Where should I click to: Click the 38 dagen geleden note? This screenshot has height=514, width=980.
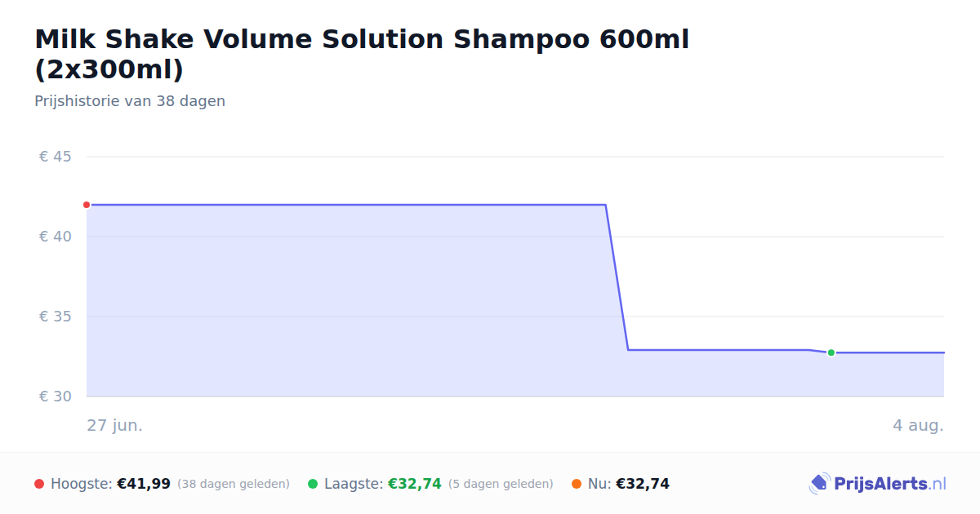[x=234, y=484]
